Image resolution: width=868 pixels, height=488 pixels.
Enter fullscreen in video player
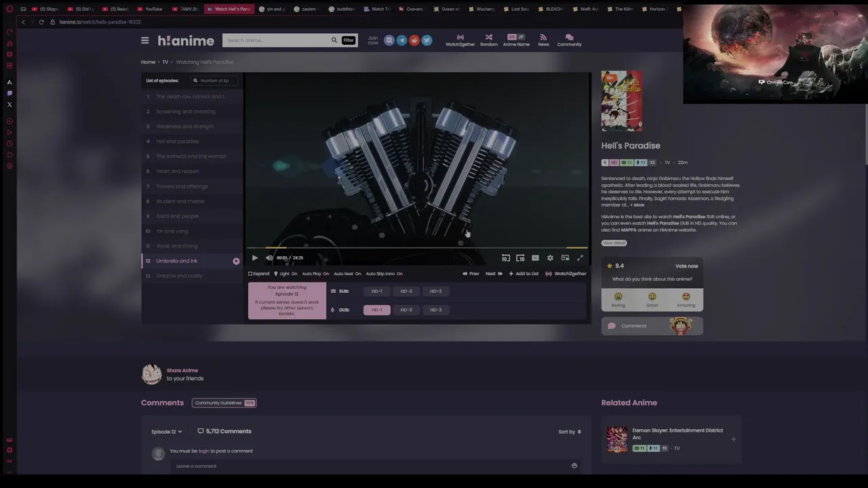tap(580, 258)
